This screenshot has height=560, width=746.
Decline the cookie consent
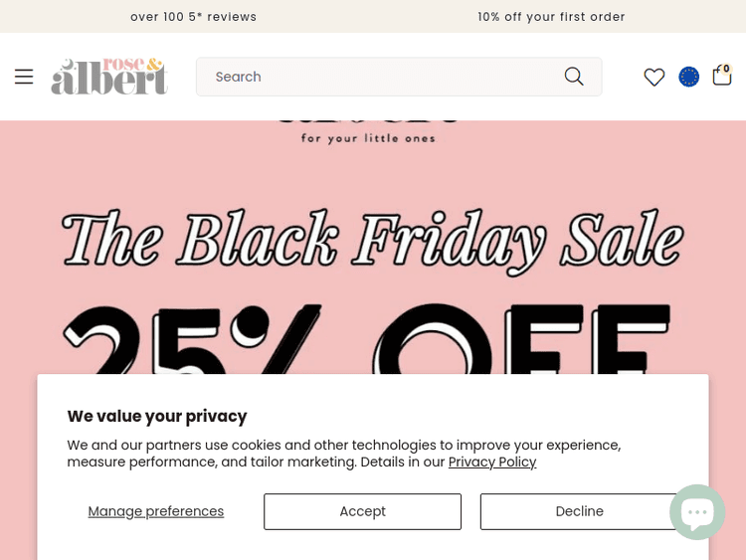click(x=579, y=511)
